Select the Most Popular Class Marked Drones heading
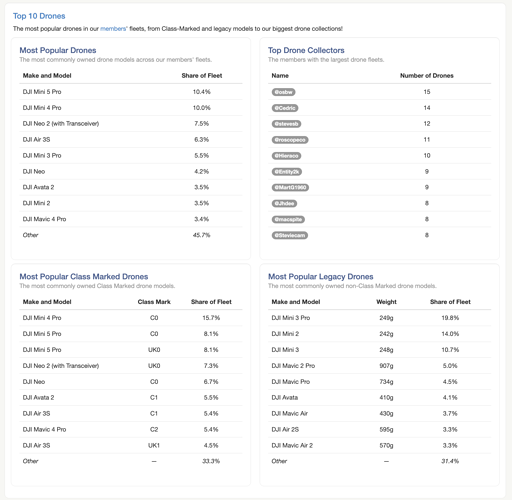 click(84, 277)
